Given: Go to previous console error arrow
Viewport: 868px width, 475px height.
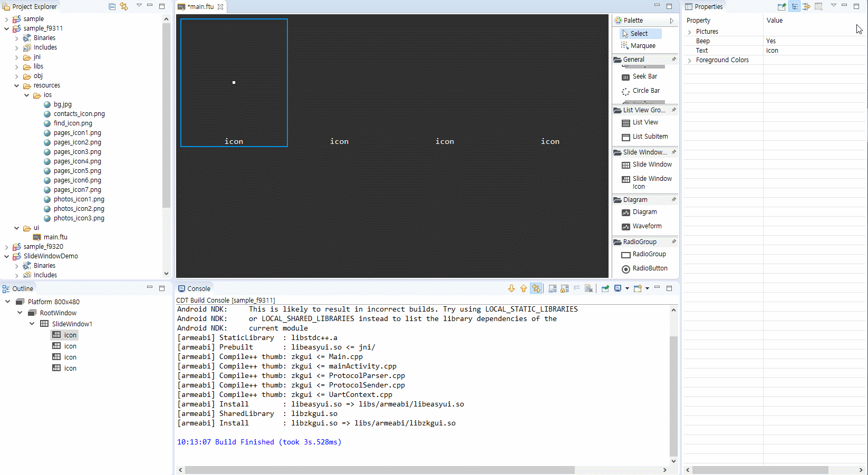Looking at the screenshot, I should point(523,288).
